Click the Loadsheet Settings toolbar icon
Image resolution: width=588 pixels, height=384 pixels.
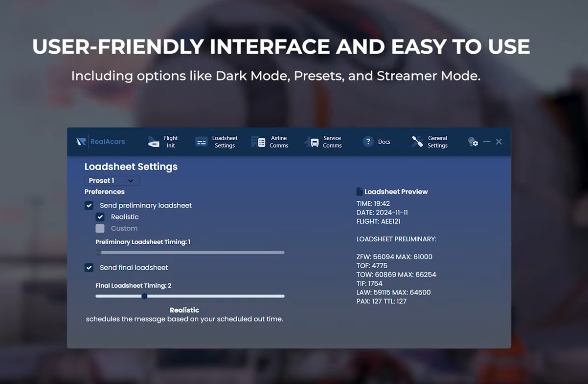coord(202,142)
